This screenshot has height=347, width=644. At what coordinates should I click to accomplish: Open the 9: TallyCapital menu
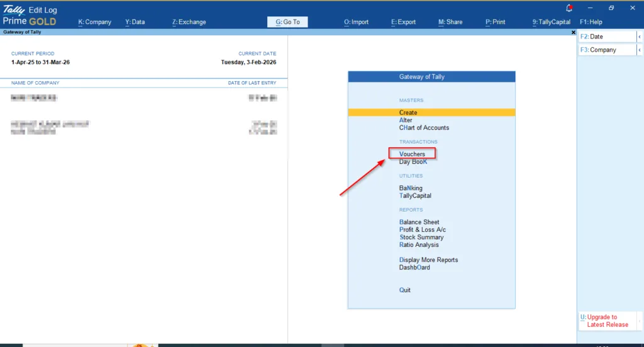click(551, 22)
